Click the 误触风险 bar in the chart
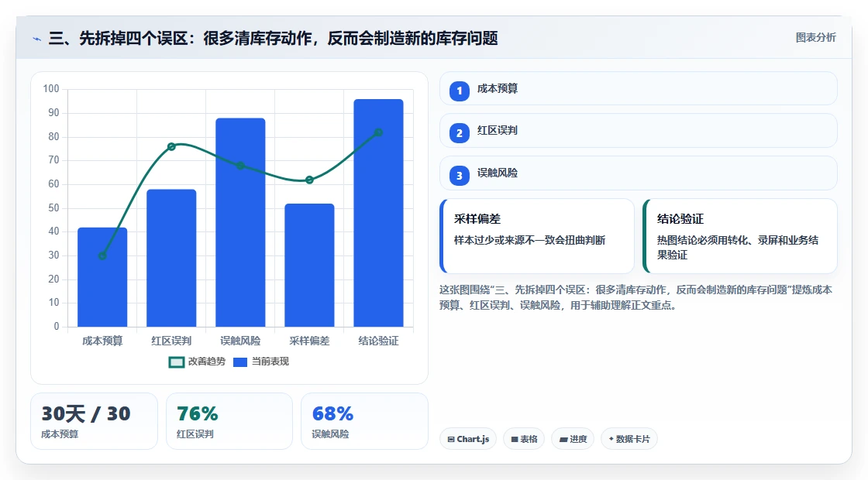This screenshot has width=868, height=480. [240, 222]
